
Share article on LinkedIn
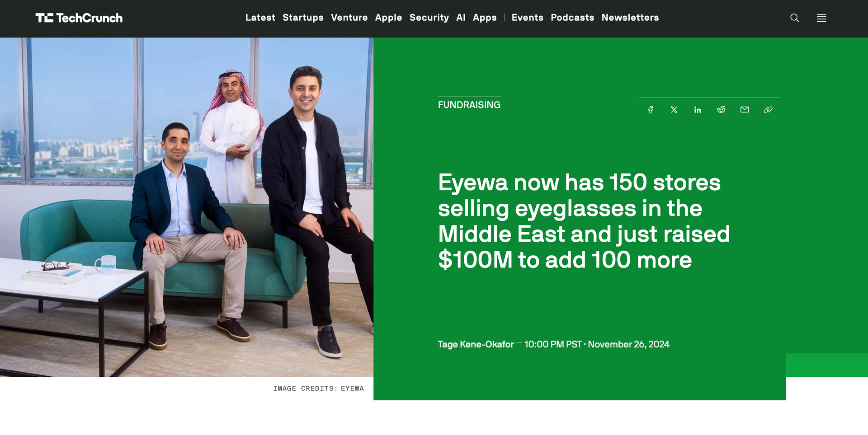click(x=698, y=110)
